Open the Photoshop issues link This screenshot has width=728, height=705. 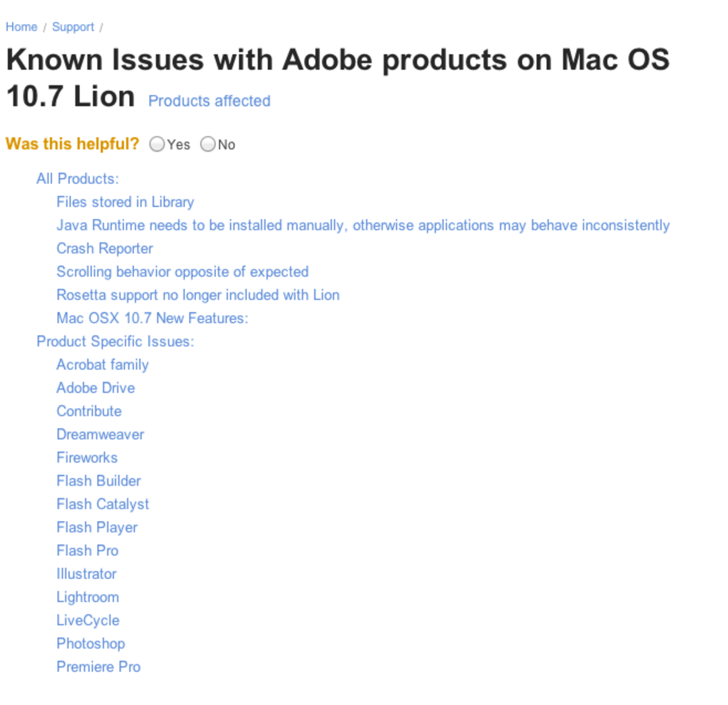pos(90,644)
